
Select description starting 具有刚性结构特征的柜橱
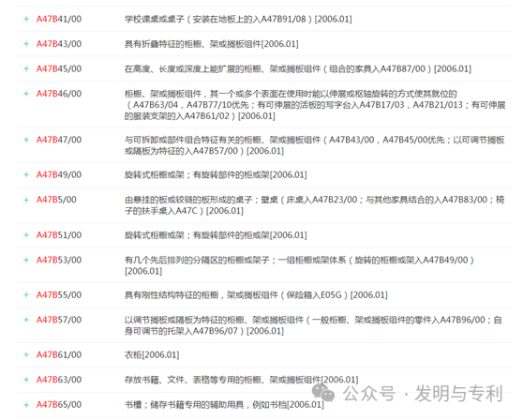256,294
